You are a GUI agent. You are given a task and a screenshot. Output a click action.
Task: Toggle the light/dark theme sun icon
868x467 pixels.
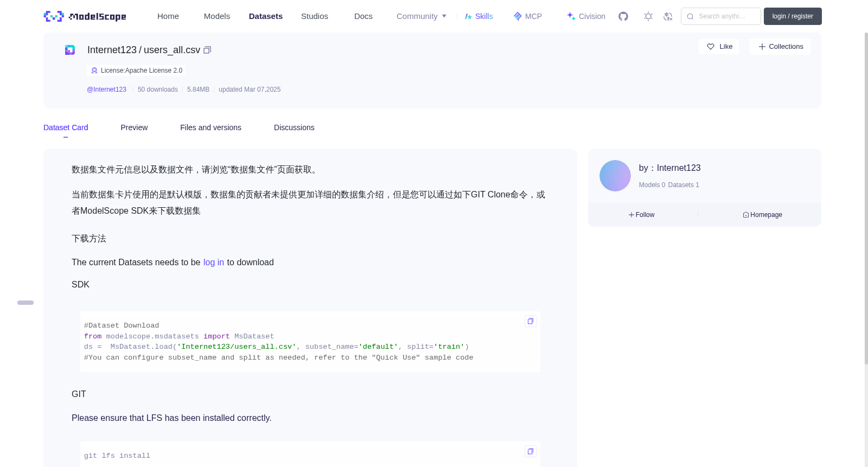[x=648, y=16]
